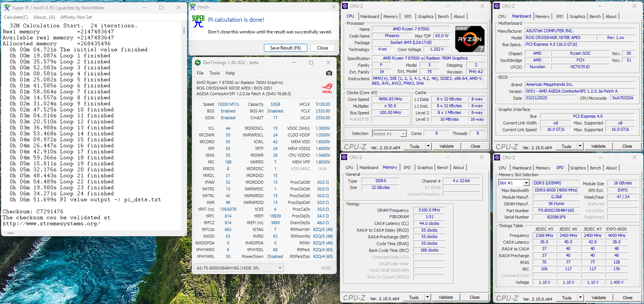
Task: Click the EXPO-8000 column header
Action: pyautogui.click(x=616, y=229)
